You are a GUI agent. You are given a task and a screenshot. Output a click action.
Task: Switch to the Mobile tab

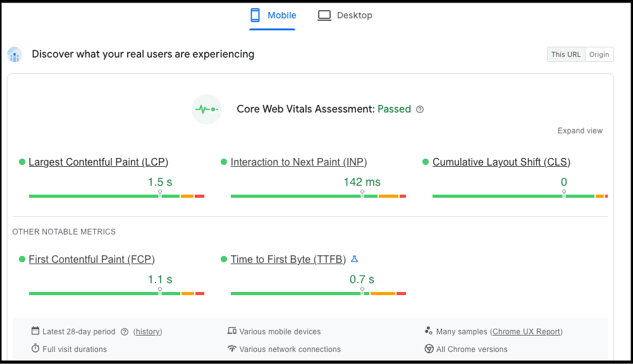point(274,16)
